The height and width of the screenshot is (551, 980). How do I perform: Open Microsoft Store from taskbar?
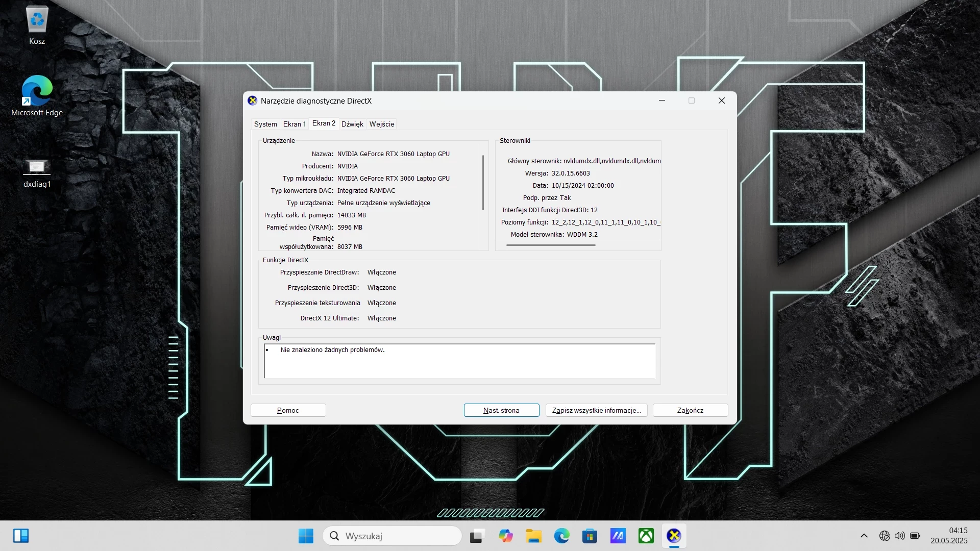pyautogui.click(x=590, y=536)
